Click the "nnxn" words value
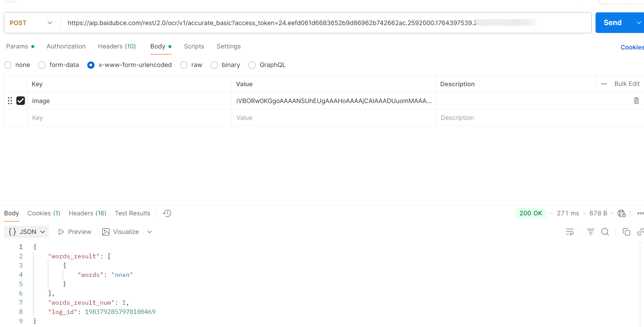This screenshot has width=644, height=327. [x=122, y=275]
